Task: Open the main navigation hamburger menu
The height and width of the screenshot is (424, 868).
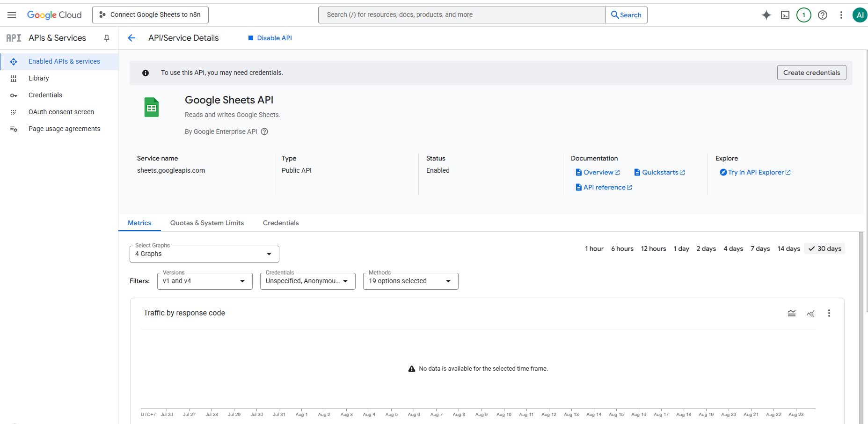Action: point(12,15)
